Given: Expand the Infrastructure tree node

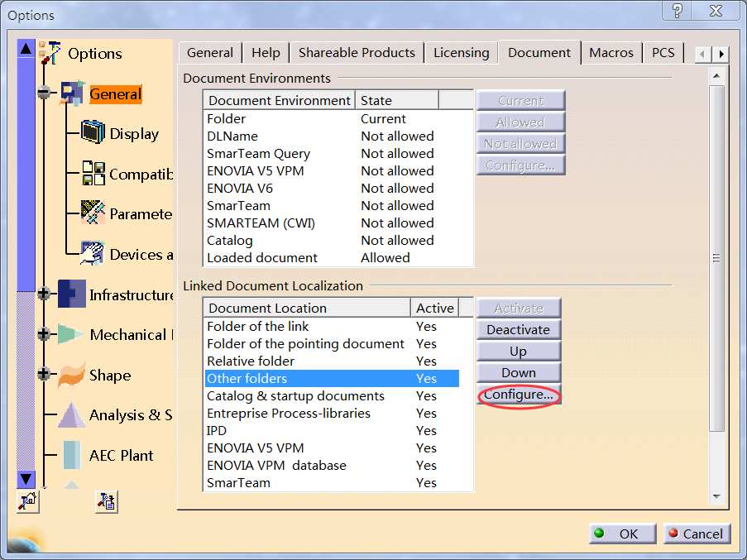Looking at the screenshot, I should tap(44, 294).
